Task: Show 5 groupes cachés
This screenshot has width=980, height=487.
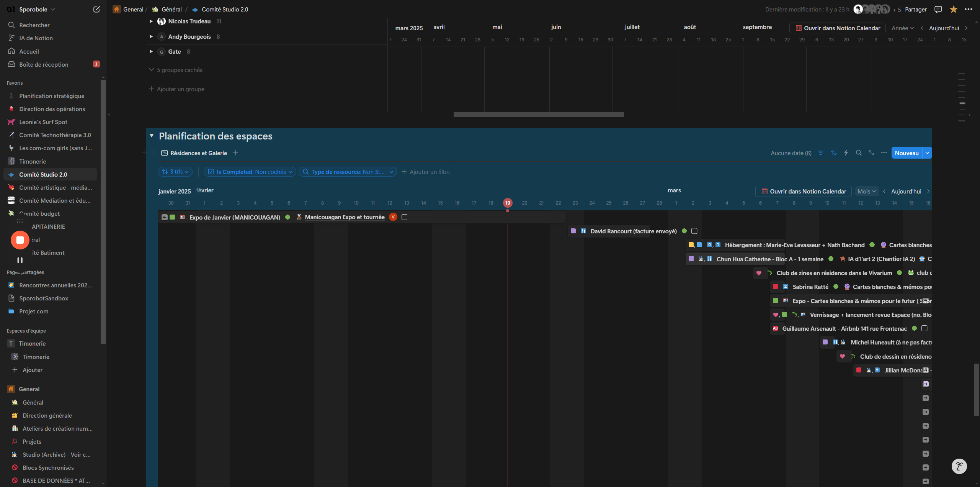Action: (x=176, y=70)
